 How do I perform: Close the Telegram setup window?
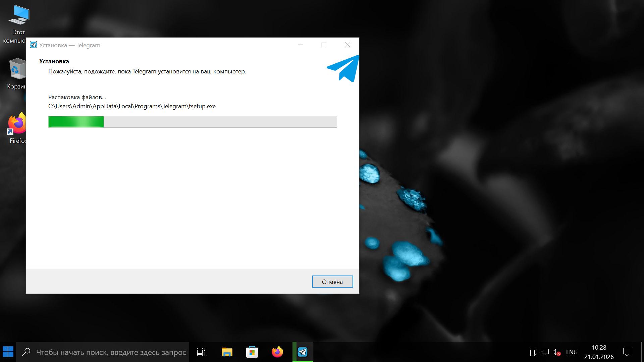pos(347,45)
